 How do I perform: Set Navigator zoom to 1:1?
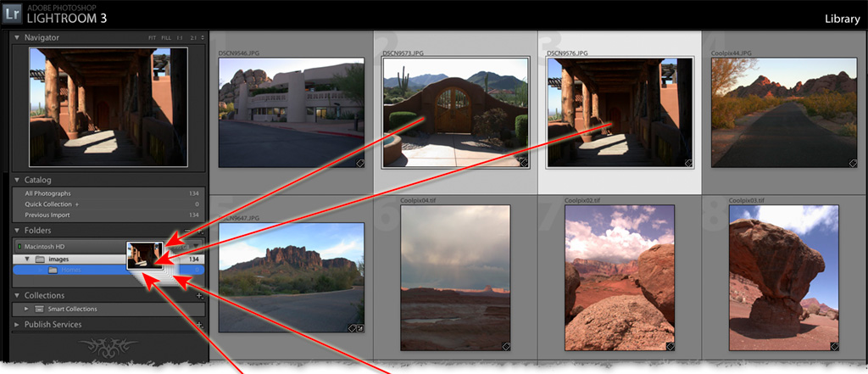tap(181, 38)
